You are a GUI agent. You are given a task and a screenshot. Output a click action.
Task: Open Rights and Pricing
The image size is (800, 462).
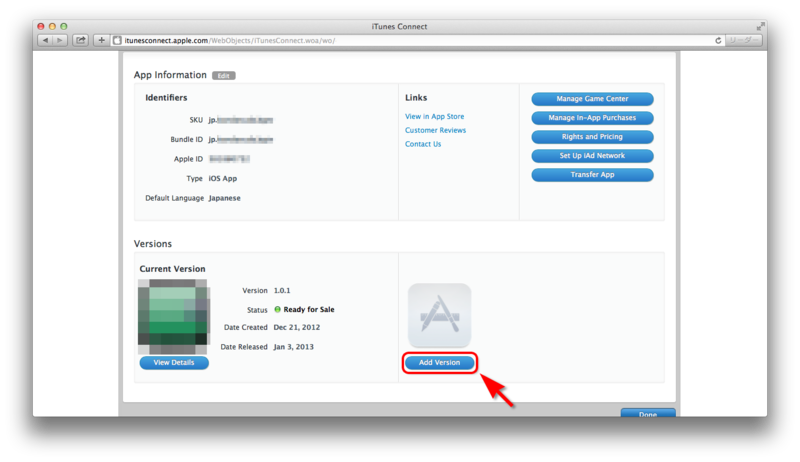point(592,137)
